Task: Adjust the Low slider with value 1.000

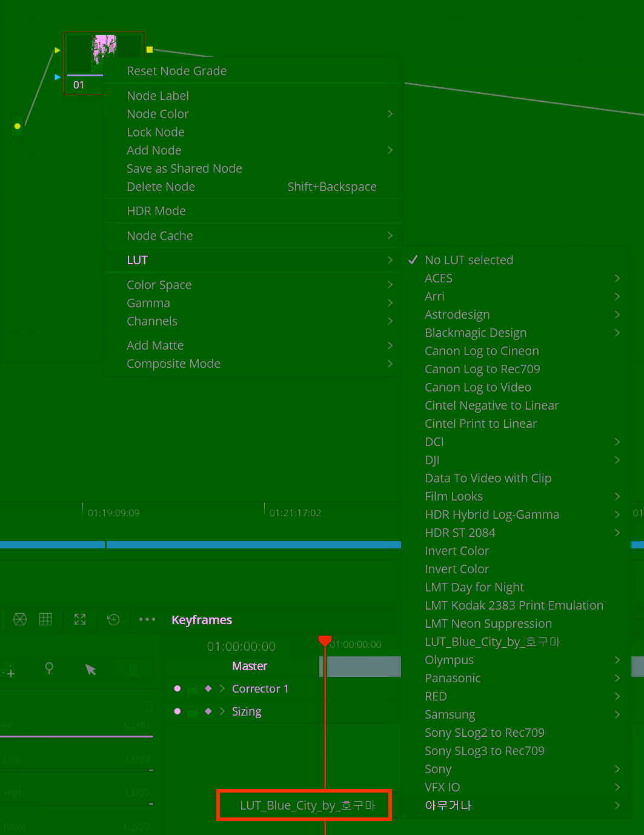Action: 76,770
